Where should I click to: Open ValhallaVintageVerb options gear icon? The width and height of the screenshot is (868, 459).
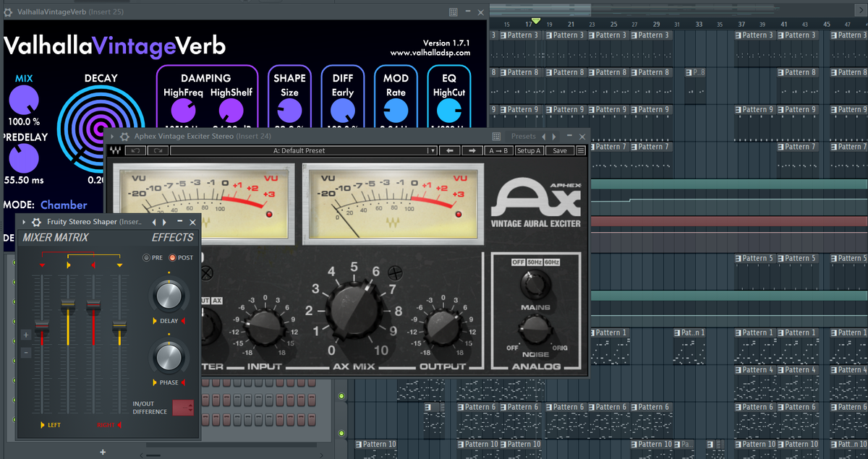pyautogui.click(x=8, y=12)
